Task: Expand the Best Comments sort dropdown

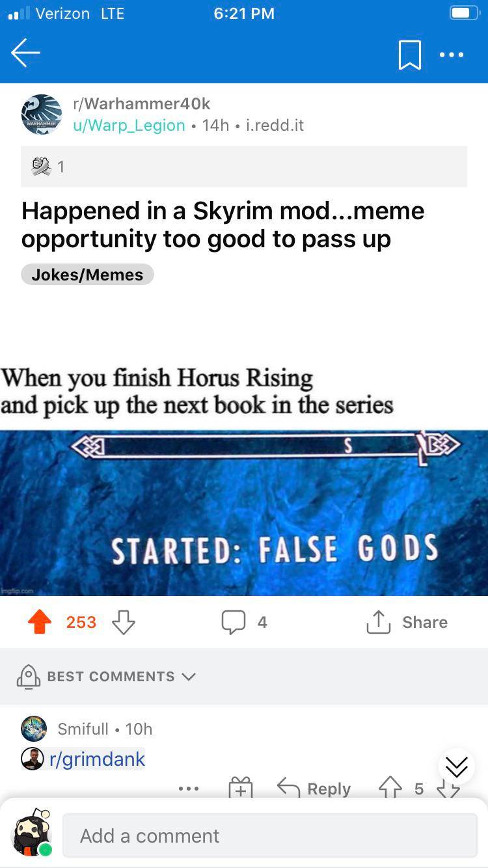Action: pos(106,677)
